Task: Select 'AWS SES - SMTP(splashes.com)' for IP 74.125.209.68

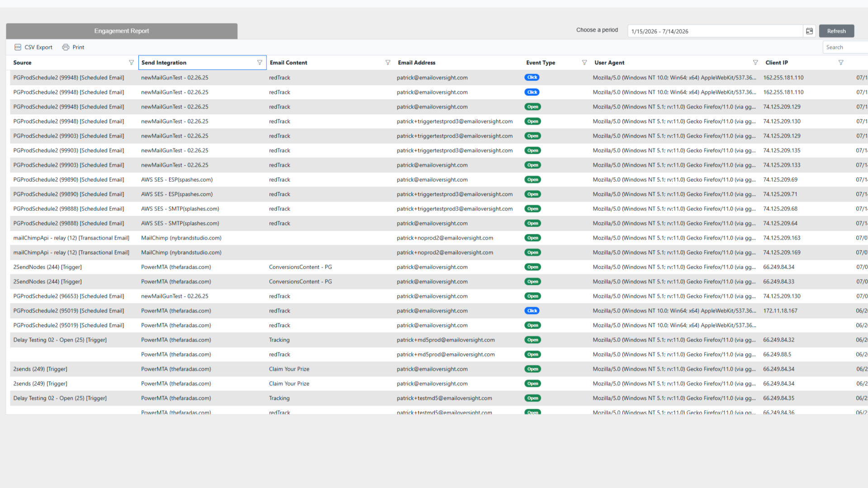Action: click(x=180, y=209)
